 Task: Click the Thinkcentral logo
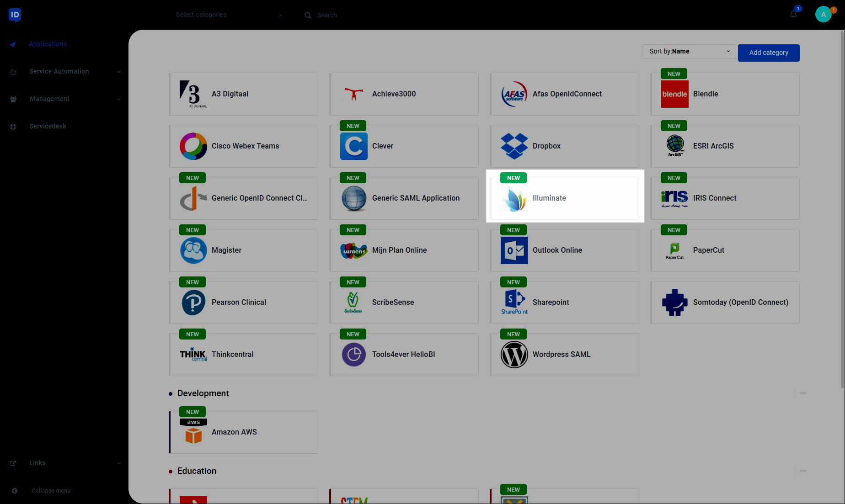pyautogui.click(x=193, y=355)
